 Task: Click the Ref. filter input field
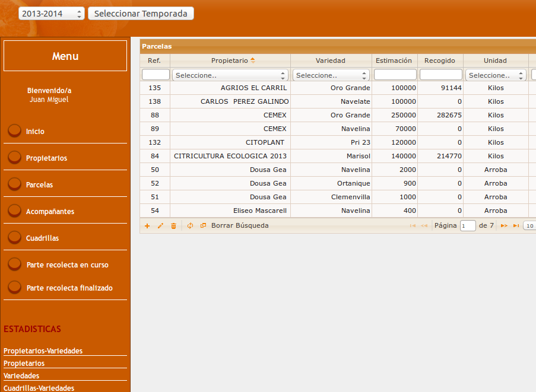tap(156, 75)
